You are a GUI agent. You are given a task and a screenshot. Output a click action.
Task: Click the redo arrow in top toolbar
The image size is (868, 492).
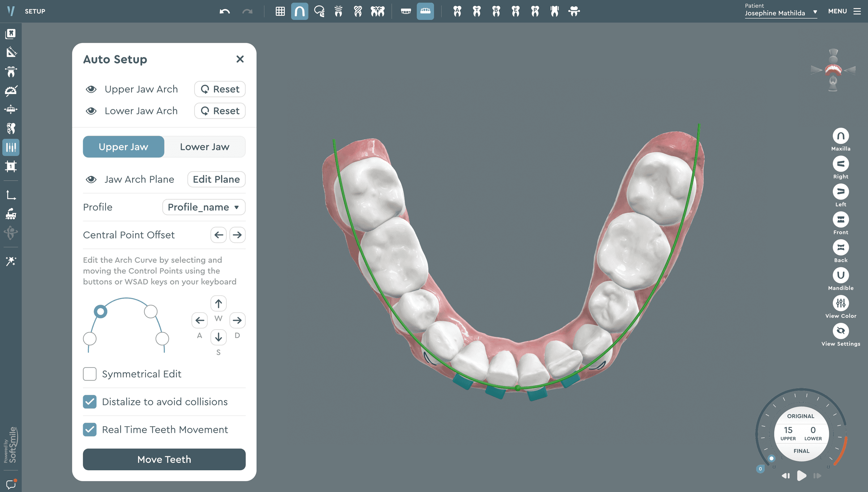247,11
